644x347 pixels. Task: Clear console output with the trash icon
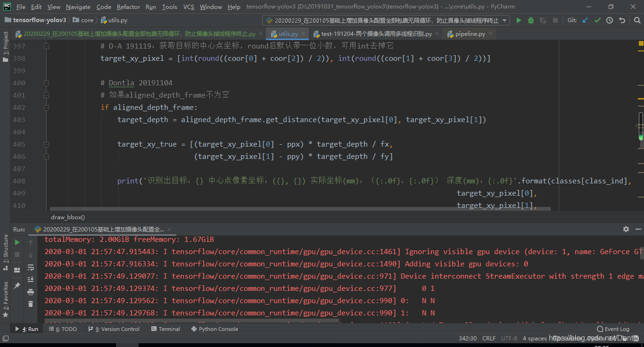click(31, 304)
